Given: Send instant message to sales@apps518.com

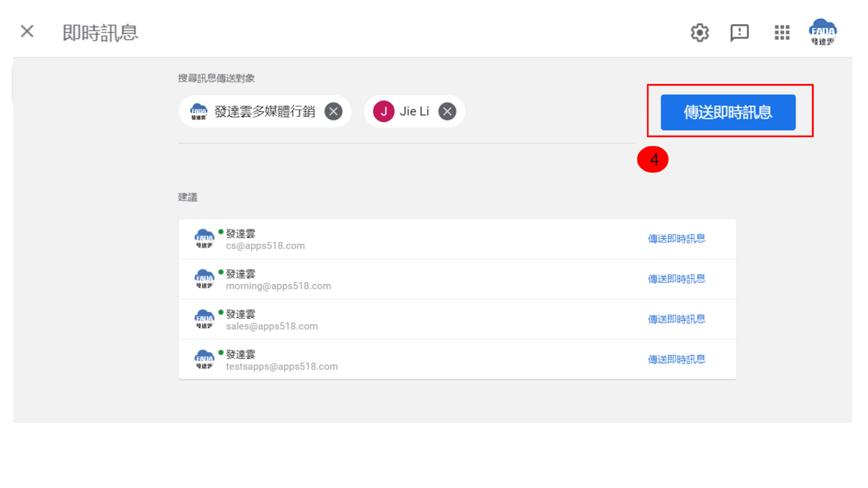Looking at the screenshot, I should 676,319.
